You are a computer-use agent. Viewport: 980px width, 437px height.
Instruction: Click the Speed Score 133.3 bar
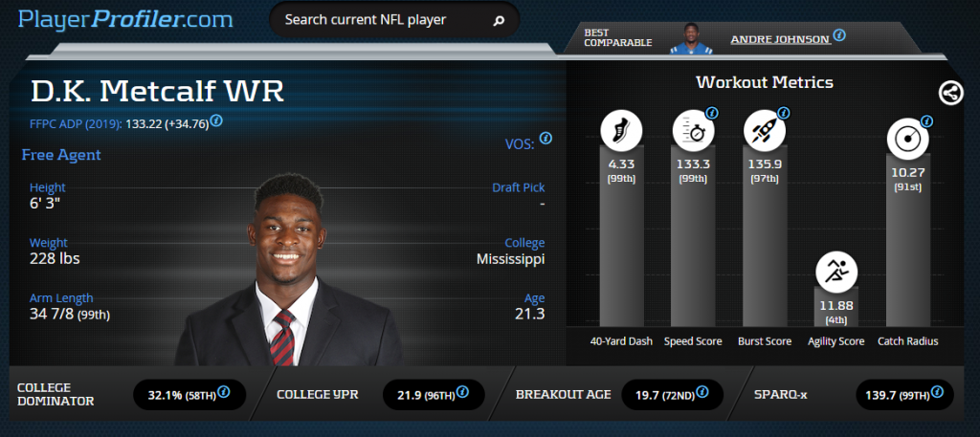click(693, 236)
